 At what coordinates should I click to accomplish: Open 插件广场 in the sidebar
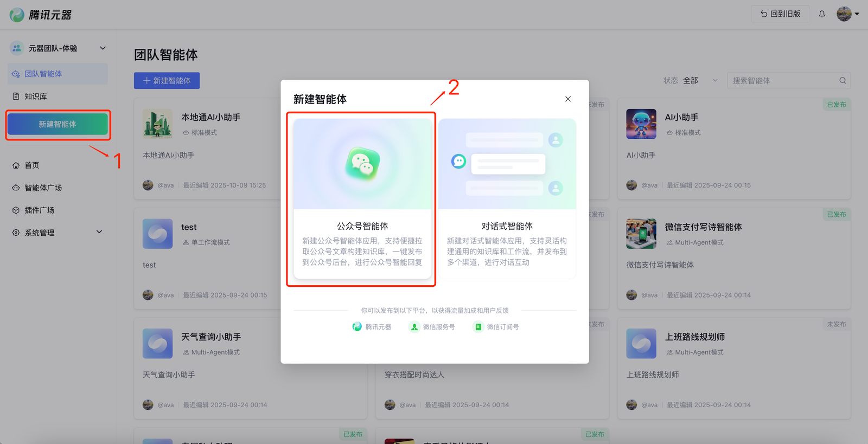(x=39, y=210)
